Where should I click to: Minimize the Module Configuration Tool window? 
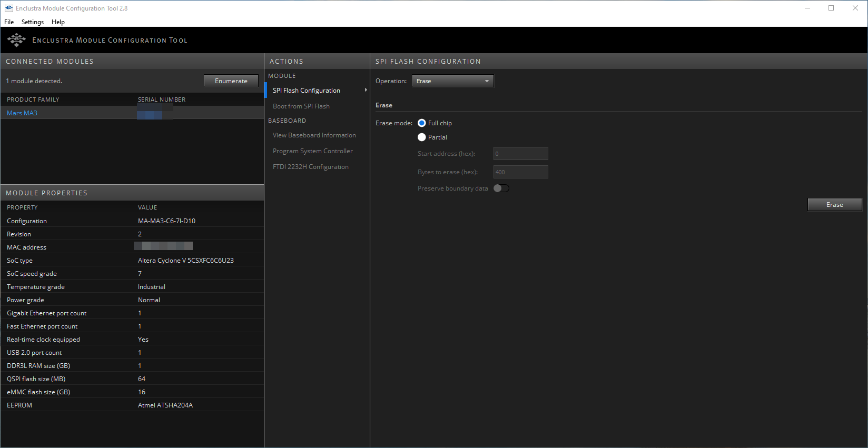[x=807, y=8]
